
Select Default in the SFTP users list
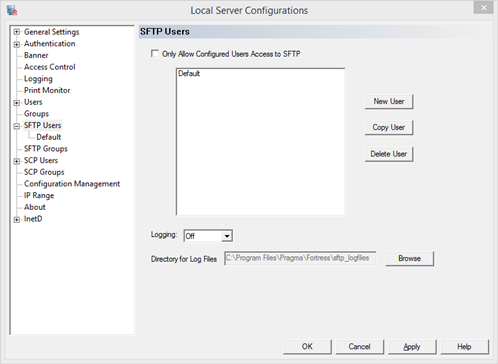(189, 73)
